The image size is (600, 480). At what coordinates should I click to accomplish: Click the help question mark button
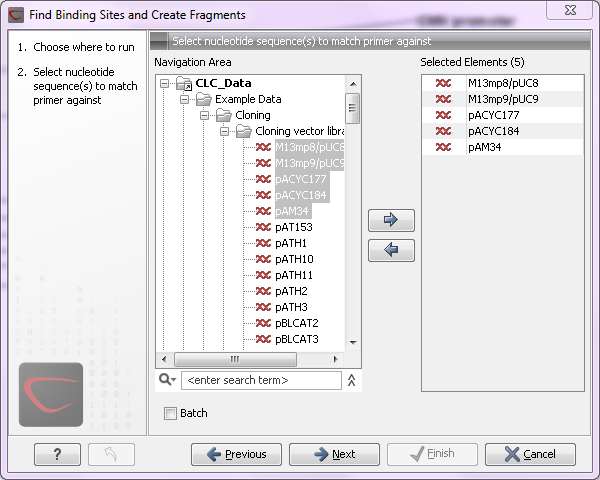pyautogui.click(x=57, y=454)
